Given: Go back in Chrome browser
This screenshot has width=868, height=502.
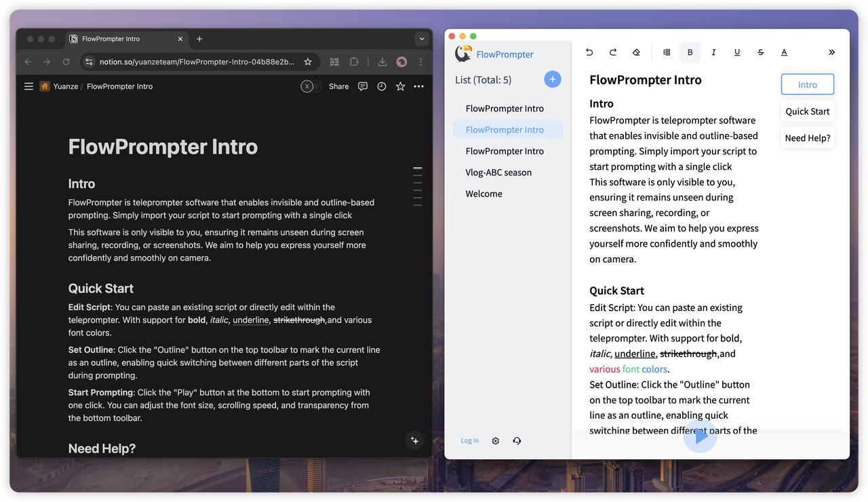Looking at the screenshot, I should [28, 62].
